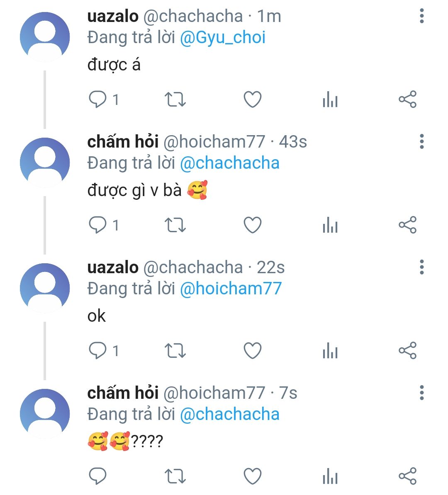Like the "ok" tweet
448x495 pixels.
(252, 351)
